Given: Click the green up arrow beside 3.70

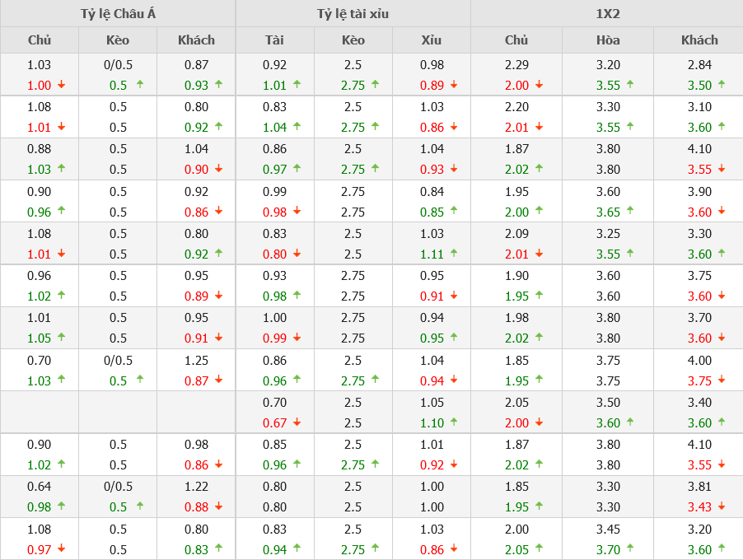Looking at the screenshot, I should 630,548.
